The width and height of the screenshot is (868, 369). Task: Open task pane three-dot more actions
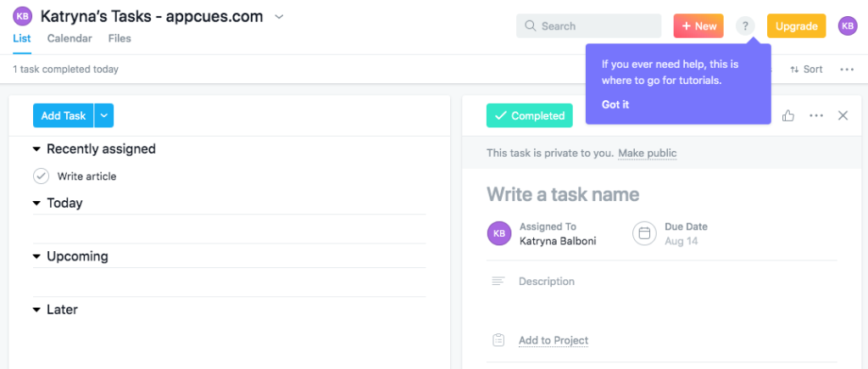(816, 115)
